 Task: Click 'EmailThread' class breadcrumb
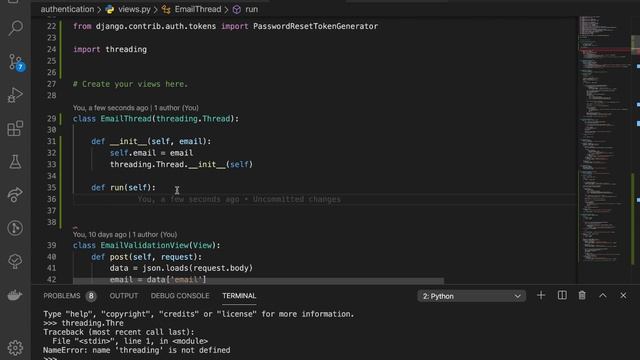(198, 9)
